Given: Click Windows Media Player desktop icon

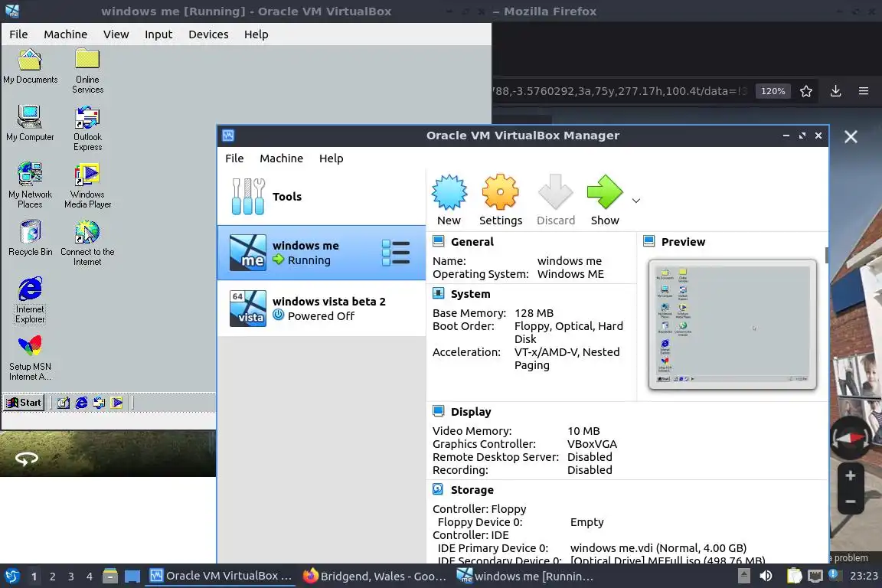Looking at the screenshot, I should [x=87, y=186].
